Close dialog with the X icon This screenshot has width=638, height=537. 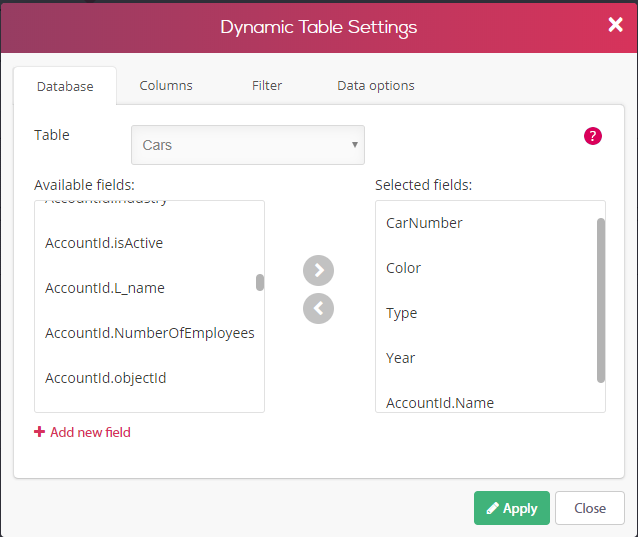(x=615, y=25)
